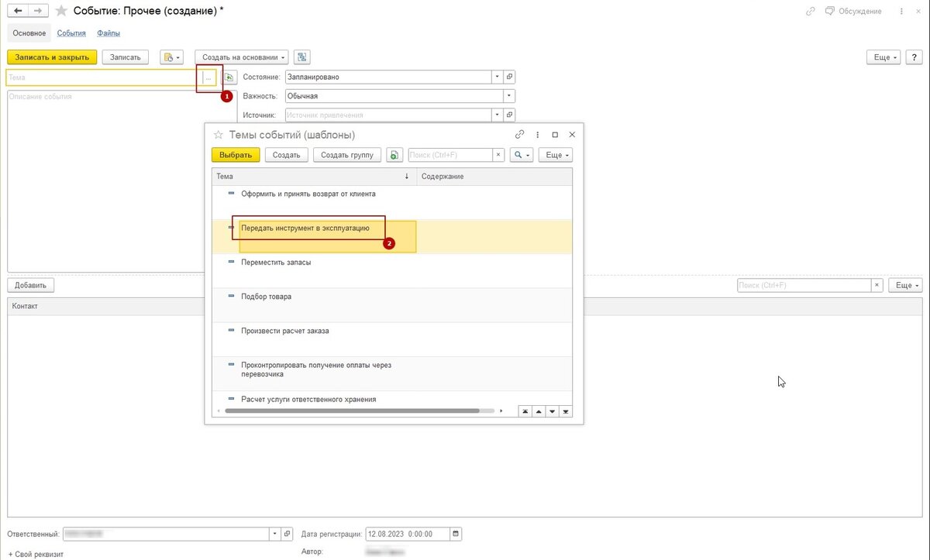Screen dimensions: 930x560
Task: Open the Обсуждение discussion panel
Action: click(x=853, y=11)
